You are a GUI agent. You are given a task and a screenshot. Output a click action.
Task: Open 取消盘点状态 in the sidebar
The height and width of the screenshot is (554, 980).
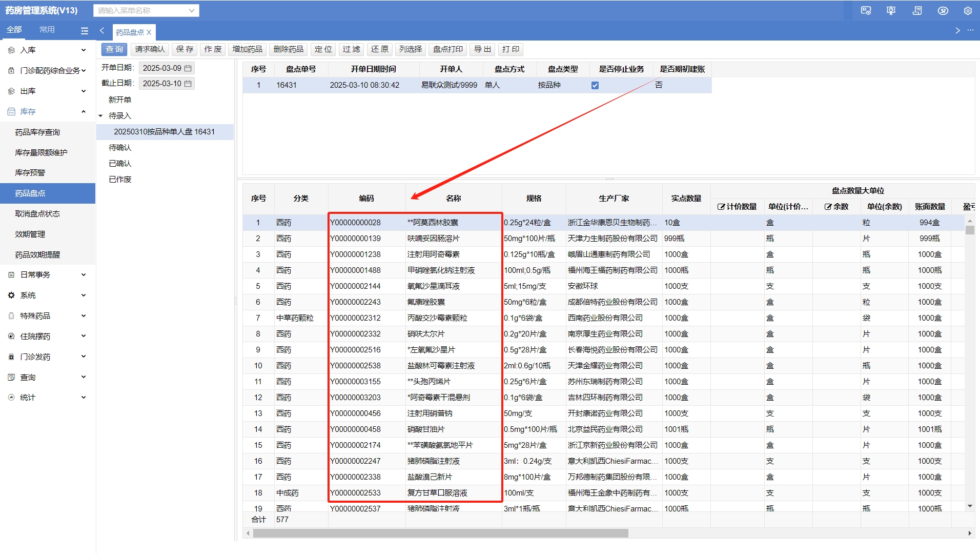37,214
